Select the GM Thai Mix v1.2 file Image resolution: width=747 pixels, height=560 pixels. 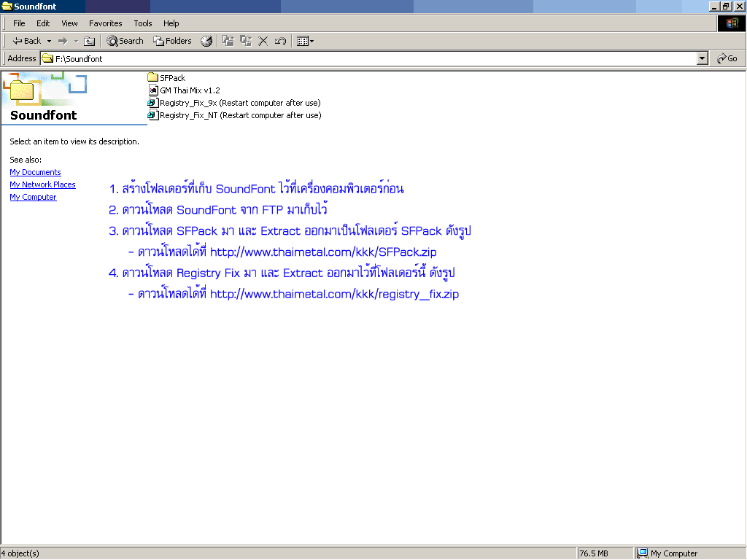[185, 90]
